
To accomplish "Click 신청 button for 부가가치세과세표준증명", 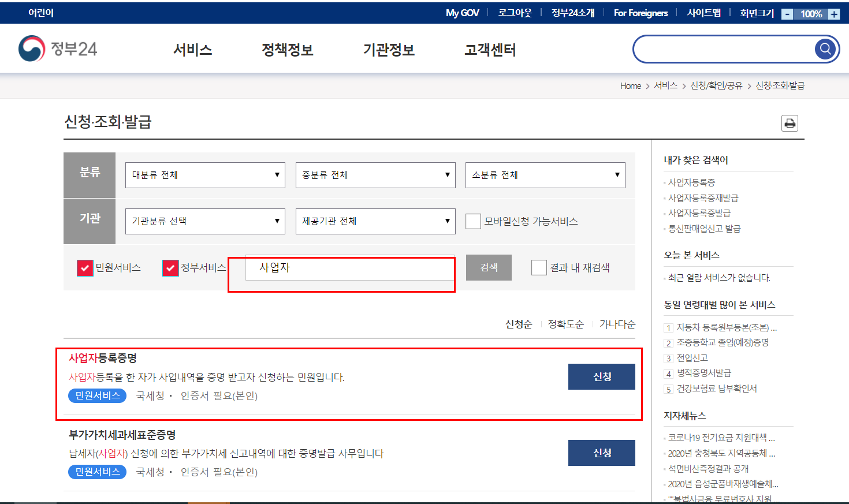I will (x=602, y=453).
